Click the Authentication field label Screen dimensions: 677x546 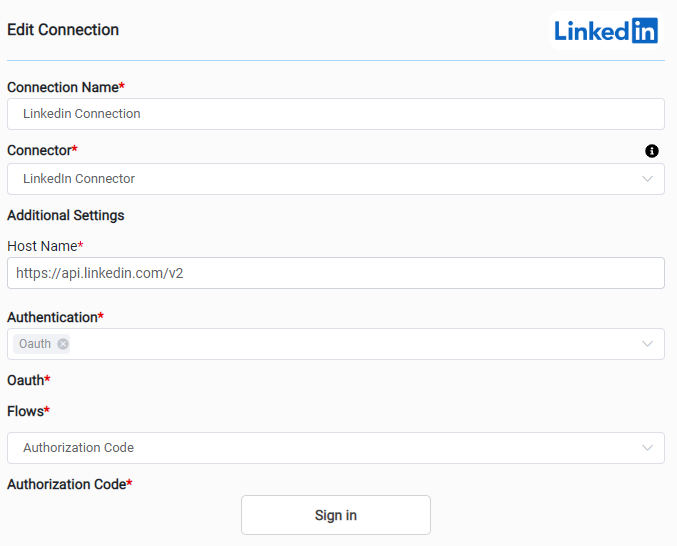[52, 317]
